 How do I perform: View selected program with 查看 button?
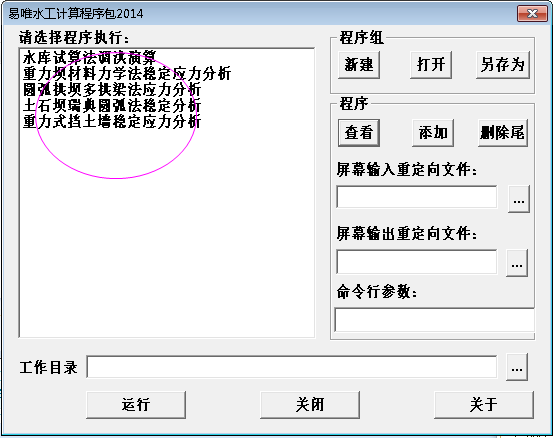pos(359,133)
